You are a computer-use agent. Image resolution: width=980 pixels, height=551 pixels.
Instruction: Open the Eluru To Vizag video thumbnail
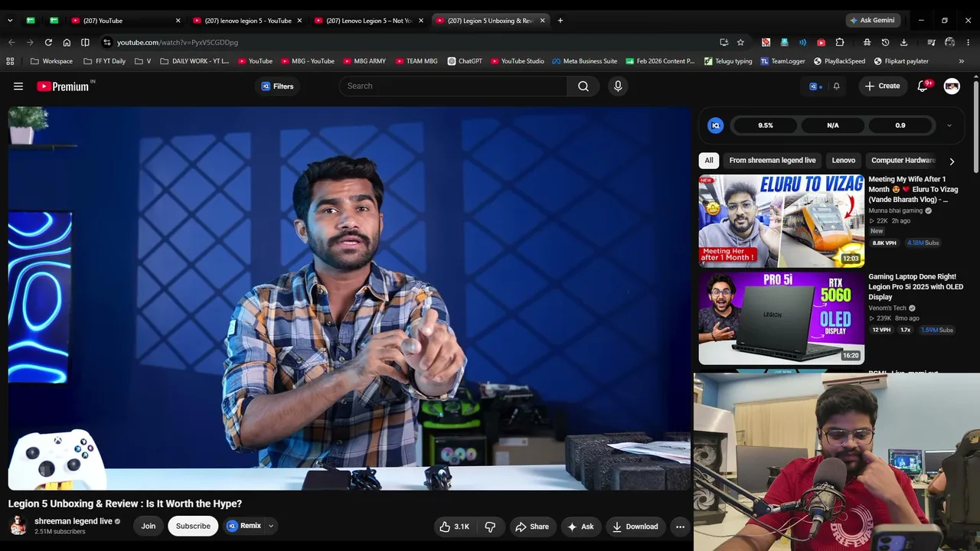[x=781, y=220]
